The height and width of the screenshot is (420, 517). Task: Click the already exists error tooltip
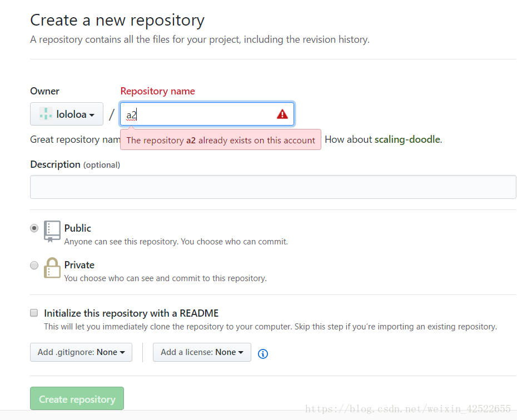(221, 139)
